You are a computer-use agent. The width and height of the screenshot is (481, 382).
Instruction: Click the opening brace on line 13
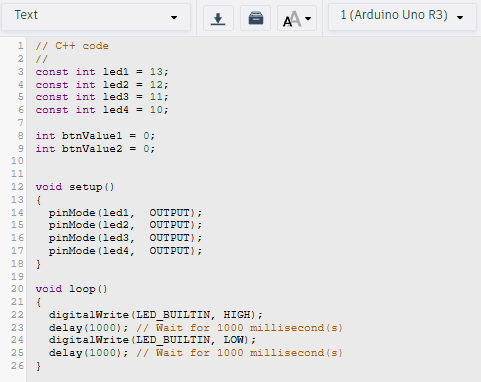point(39,200)
